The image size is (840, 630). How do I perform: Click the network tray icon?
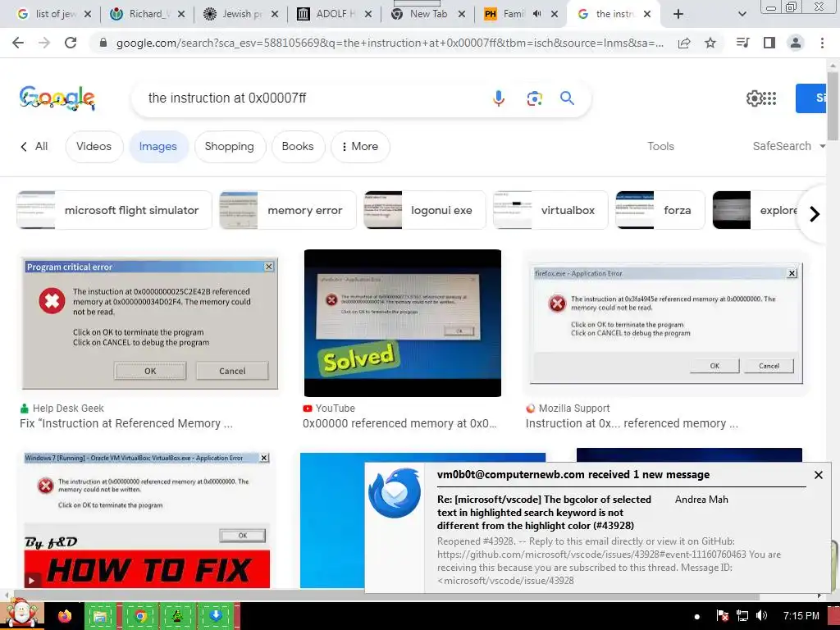(742, 616)
